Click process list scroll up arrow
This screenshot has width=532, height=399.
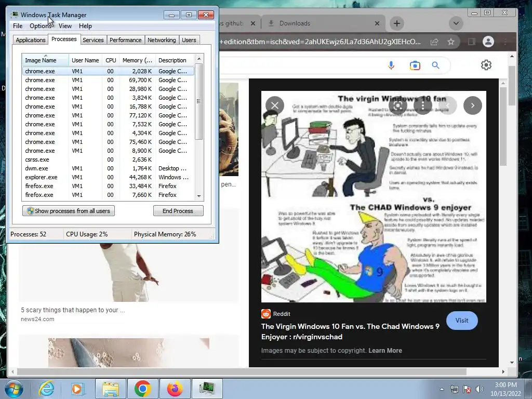[x=199, y=59]
